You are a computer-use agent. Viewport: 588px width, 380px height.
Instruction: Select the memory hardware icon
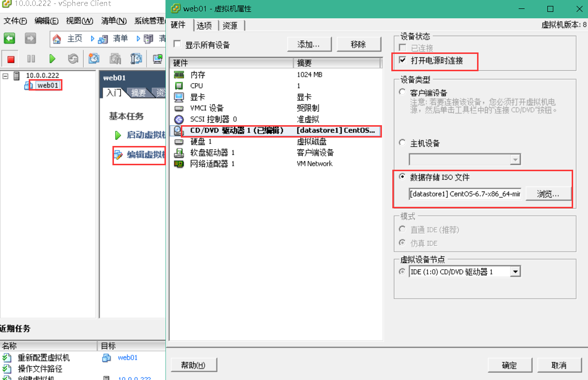click(179, 75)
